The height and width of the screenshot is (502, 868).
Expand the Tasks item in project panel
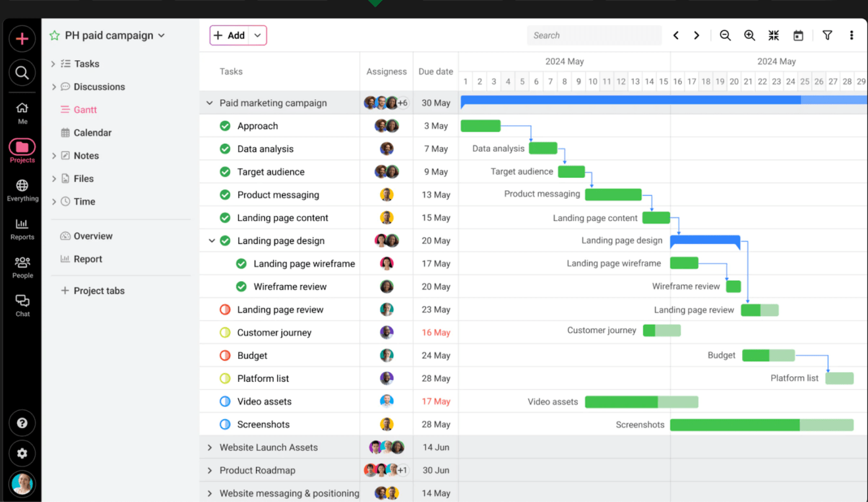tap(53, 64)
